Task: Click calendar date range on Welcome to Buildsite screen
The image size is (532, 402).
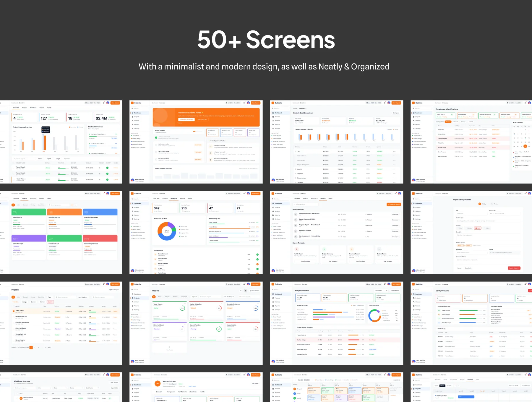Action: click(x=233, y=103)
